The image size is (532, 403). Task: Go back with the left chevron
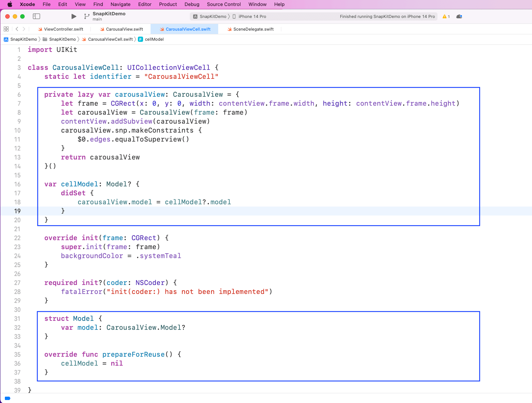click(17, 29)
